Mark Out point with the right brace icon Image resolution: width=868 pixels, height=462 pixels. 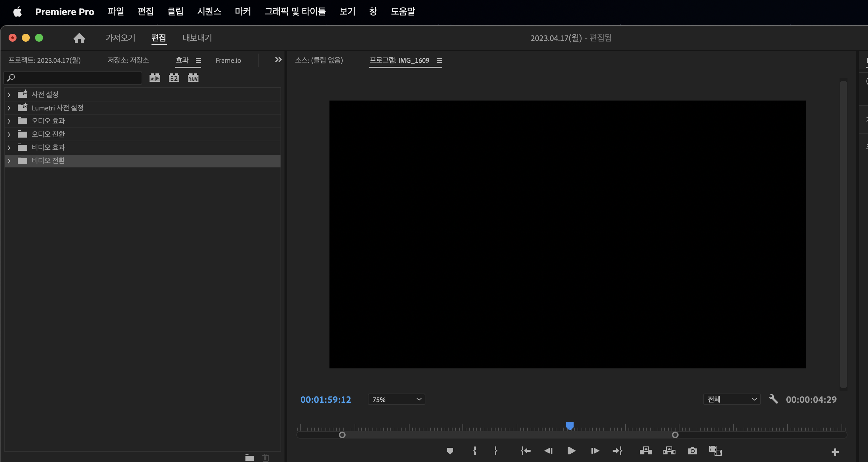(496, 451)
